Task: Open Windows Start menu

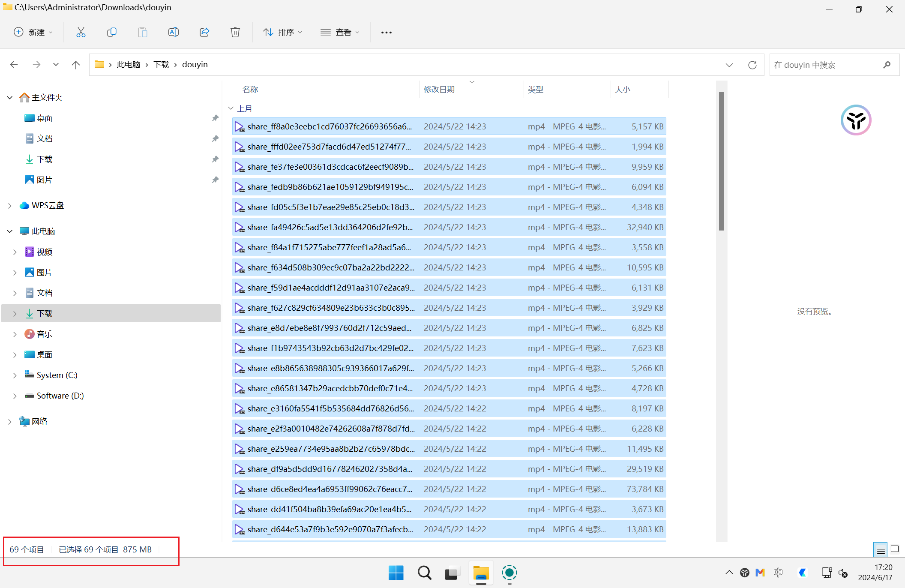Action: click(396, 573)
